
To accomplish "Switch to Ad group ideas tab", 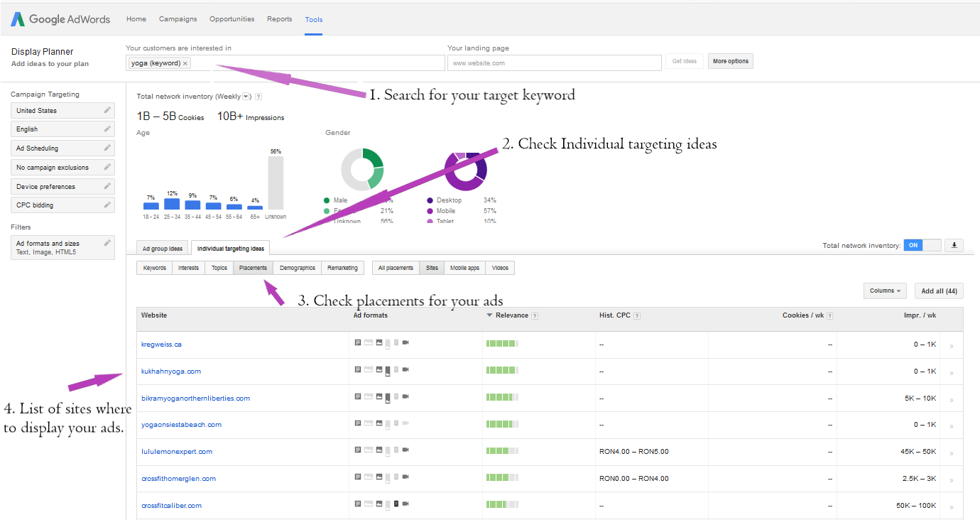I will (x=163, y=249).
